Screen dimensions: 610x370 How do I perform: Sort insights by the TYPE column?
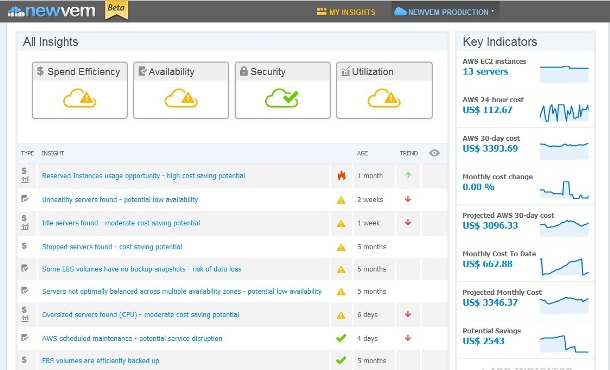[27, 153]
